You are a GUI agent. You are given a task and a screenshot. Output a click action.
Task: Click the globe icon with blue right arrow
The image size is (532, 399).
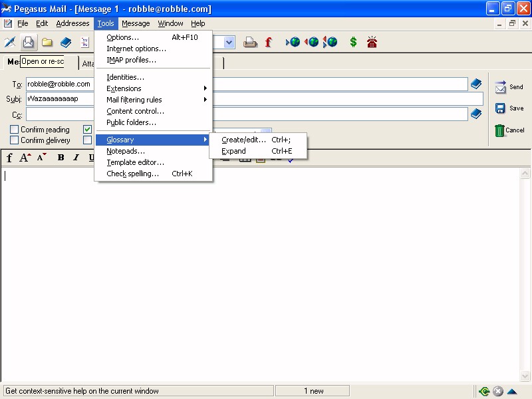point(293,42)
